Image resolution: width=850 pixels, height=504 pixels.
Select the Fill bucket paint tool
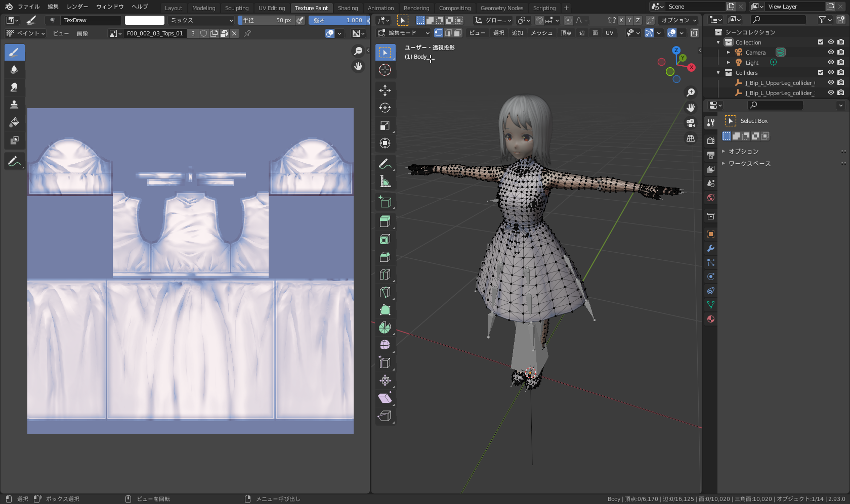pos(14,122)
